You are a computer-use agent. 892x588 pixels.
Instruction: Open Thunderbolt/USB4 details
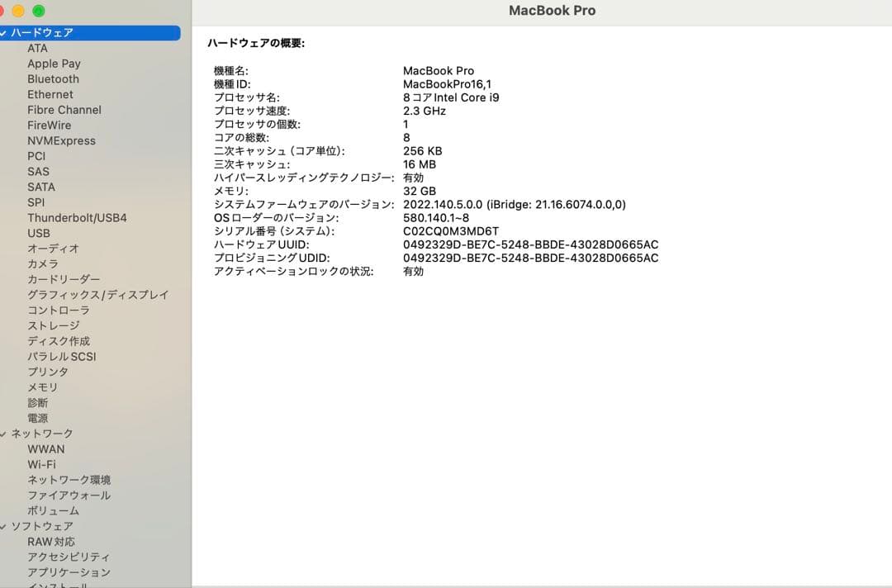(78, 217)
